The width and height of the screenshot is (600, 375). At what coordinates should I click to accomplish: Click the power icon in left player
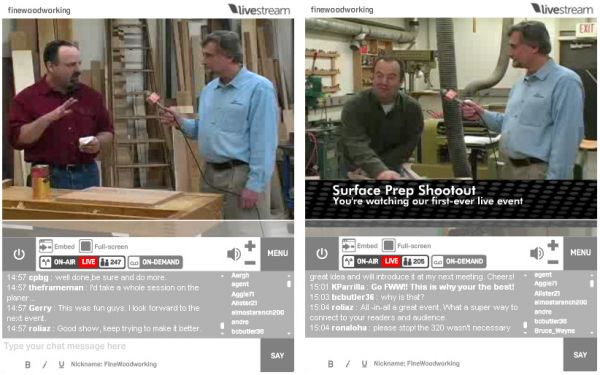pyautogui.click(x=19, y=254)
